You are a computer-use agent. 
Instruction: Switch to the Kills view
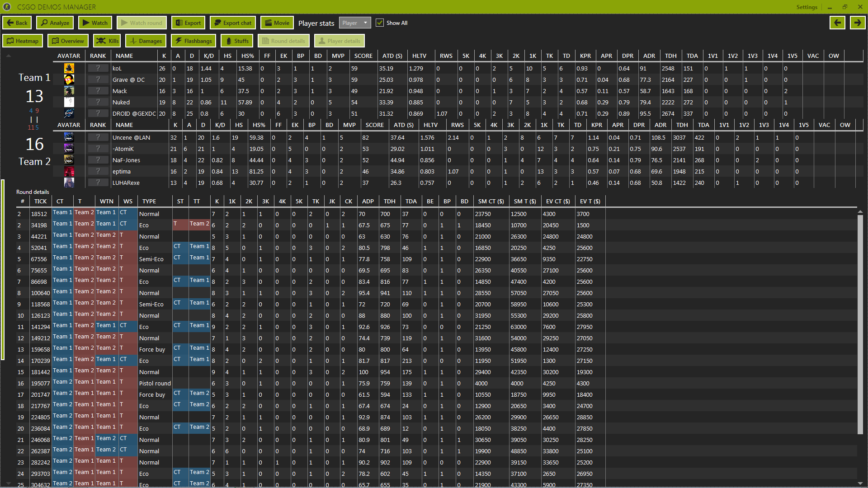point(107,41)
